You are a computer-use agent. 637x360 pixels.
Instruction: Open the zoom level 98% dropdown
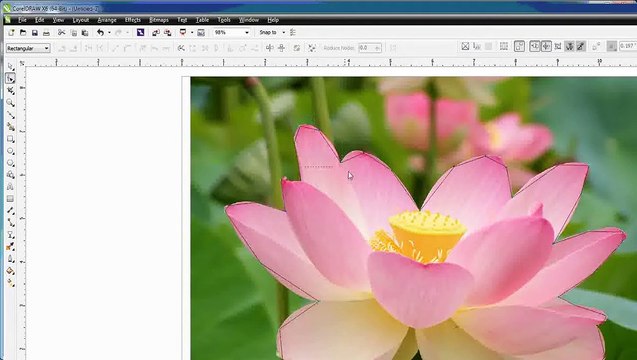(x=247, y=33)
